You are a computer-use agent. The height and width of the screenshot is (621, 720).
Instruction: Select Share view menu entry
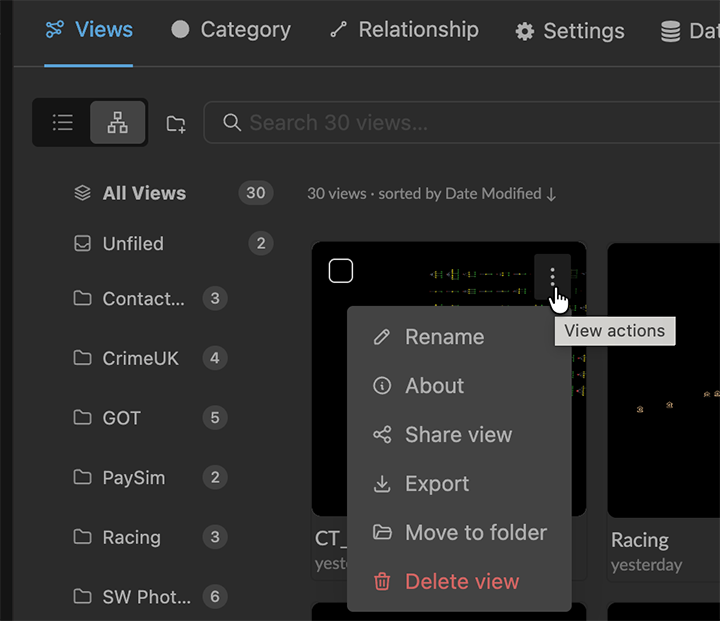coord(459,435)
